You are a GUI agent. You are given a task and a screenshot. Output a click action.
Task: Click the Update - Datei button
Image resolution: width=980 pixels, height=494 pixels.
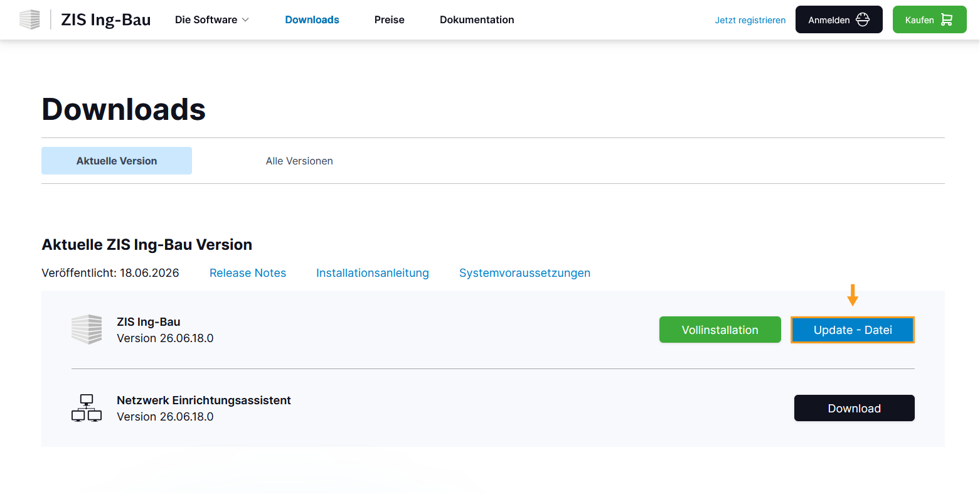click(x=852, y=330)
